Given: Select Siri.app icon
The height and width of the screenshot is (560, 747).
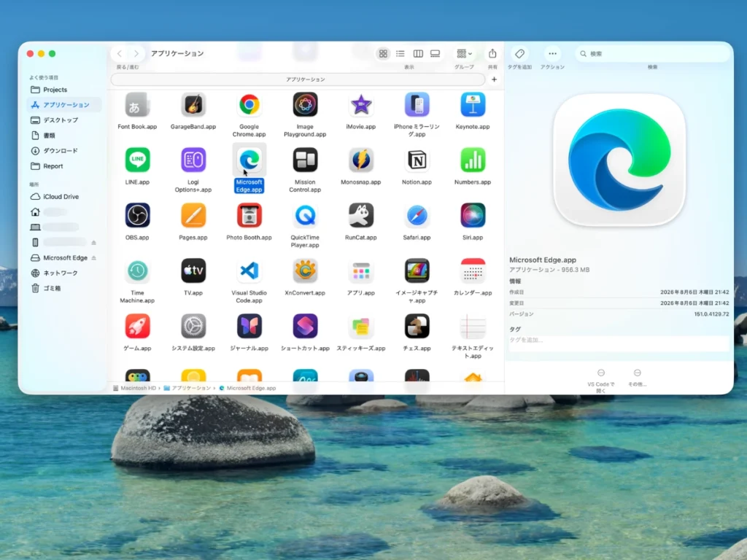Looking at the screenshot, I should [473, 216].
